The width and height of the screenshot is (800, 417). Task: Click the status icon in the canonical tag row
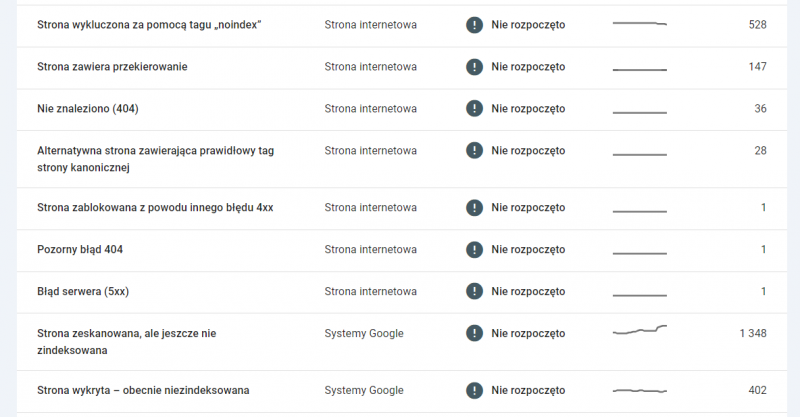[x=474, y=151]
